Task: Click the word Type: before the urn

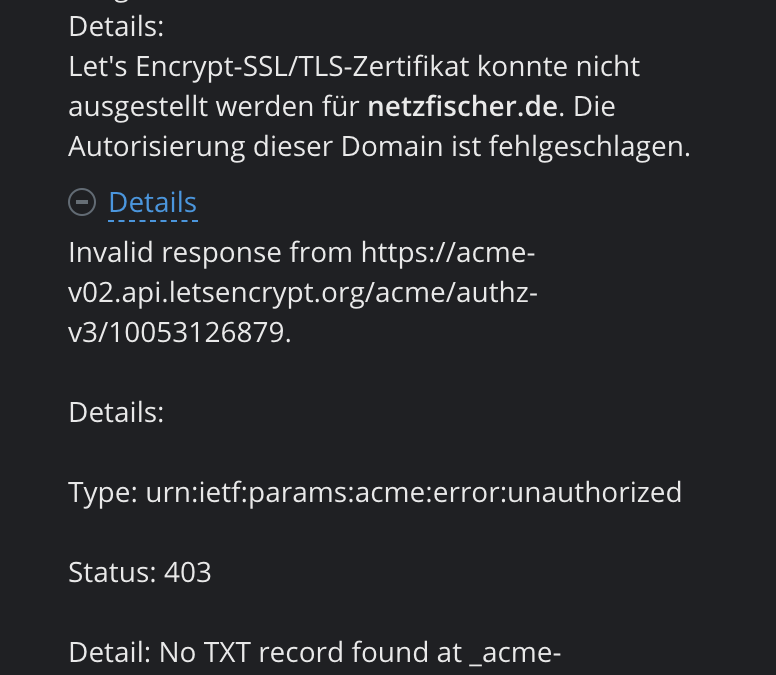Action: click(103, 493)
